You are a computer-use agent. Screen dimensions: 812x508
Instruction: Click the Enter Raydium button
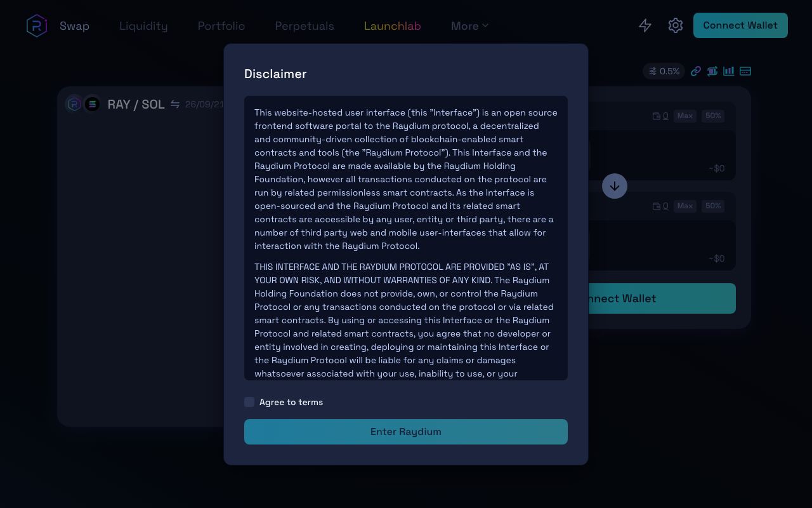(406, 432)
